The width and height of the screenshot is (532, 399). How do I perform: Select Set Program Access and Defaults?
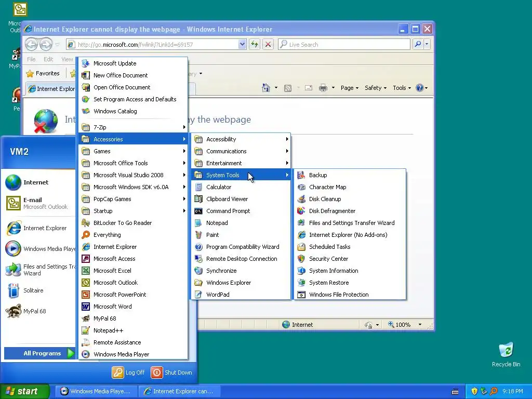(133, 99)
